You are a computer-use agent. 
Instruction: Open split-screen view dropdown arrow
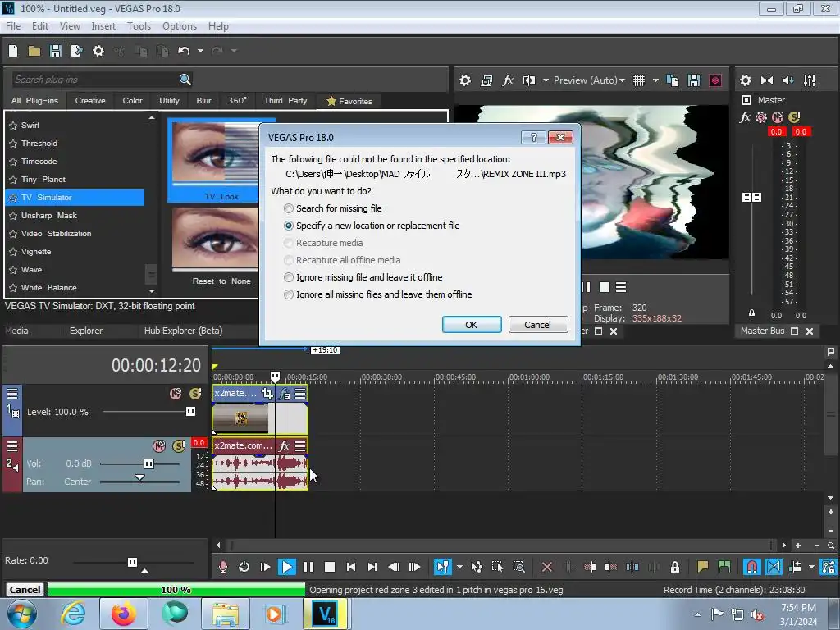[x=546, y=80]
